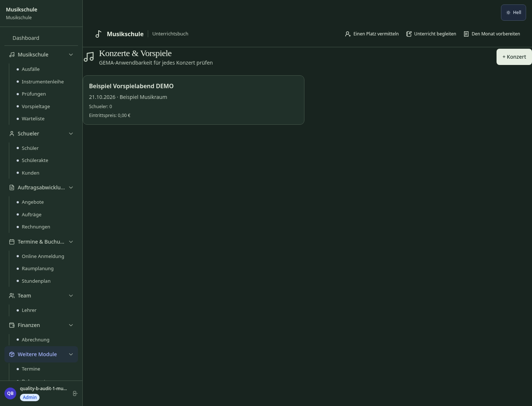Screen dimensions: 532x406
Task: Click the calendar icon of Termine & Buchung group
Action: coord(12,242)
